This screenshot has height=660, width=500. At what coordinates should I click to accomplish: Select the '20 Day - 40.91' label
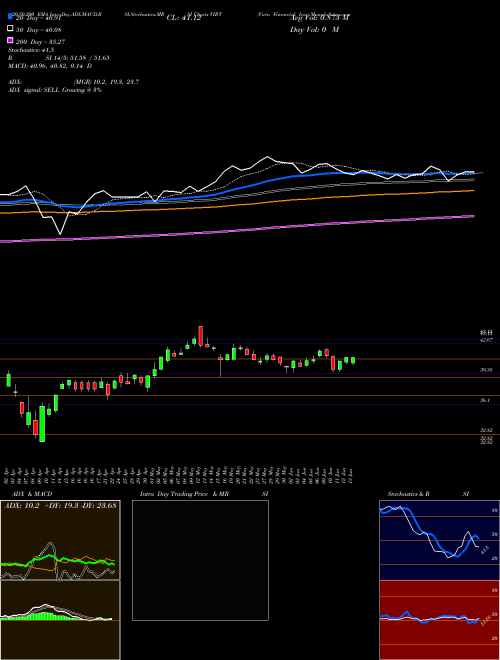click(x=38, y=18)
